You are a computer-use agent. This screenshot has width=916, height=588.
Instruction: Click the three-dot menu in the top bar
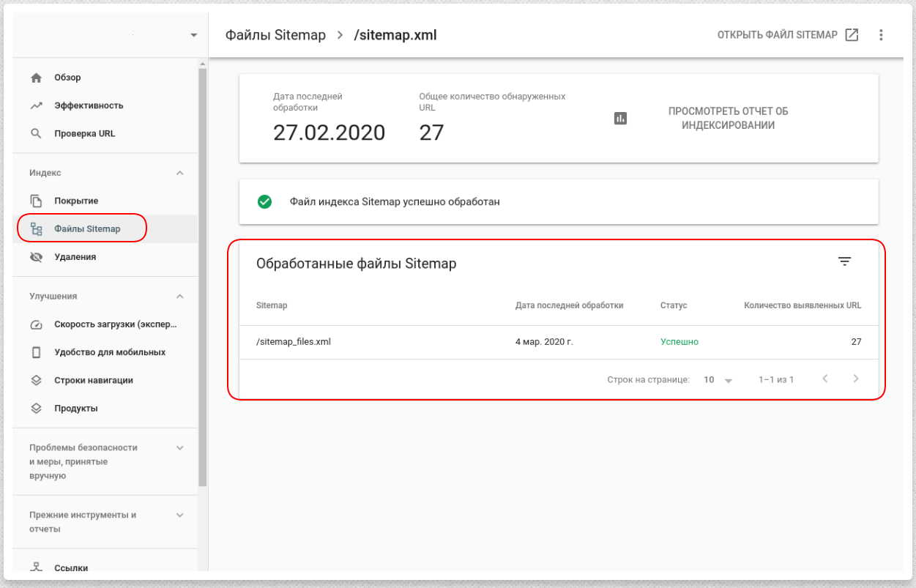tap(881, 34)
